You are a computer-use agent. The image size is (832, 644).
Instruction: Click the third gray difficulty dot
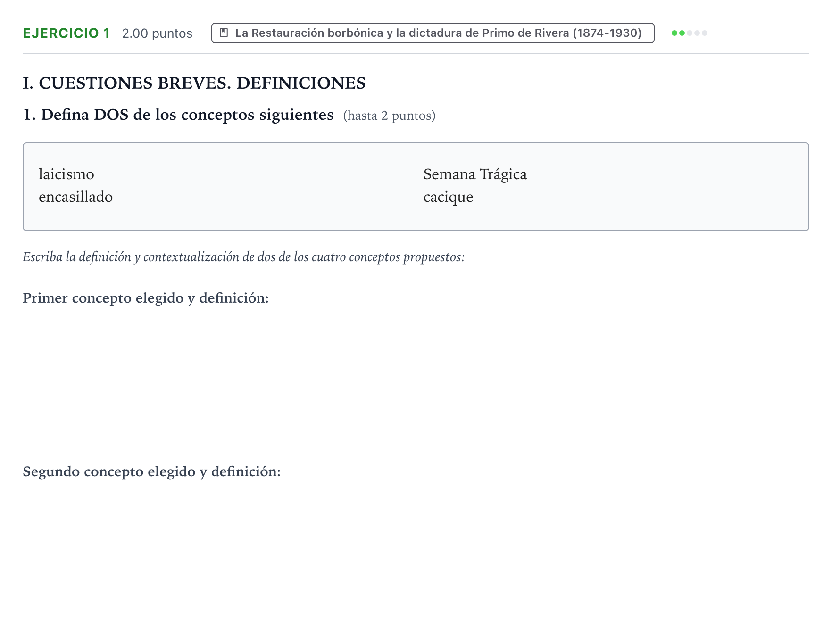click(x=690, y=33)
